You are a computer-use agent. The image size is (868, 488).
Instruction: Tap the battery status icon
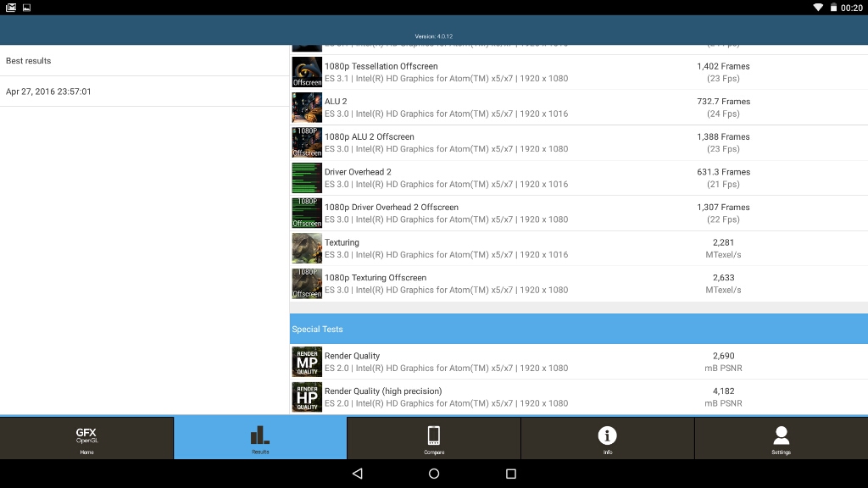tap(833, 7)
